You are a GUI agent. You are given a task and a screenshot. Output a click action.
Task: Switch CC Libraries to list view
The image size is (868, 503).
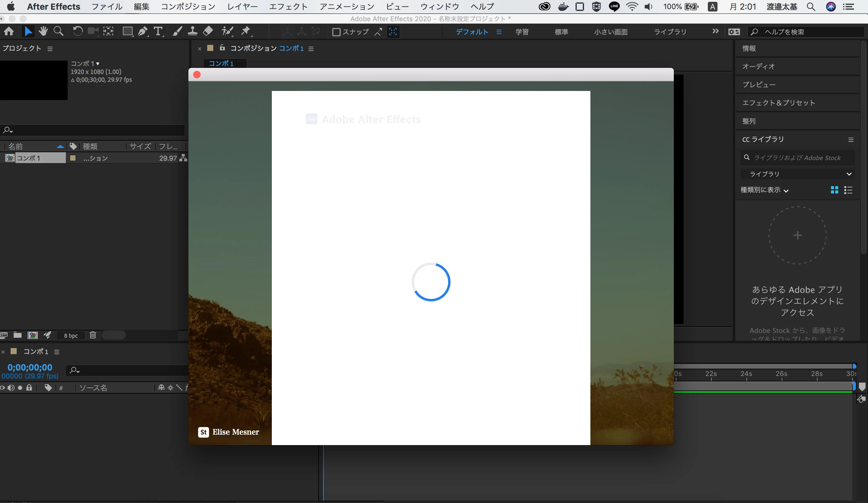point(848,190)
